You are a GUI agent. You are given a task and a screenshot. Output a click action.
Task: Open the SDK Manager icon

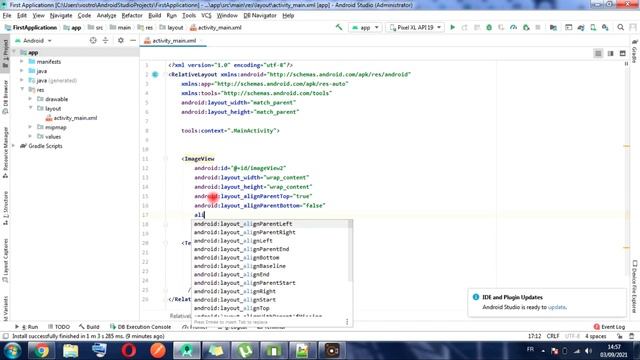[x=605, y=27]
